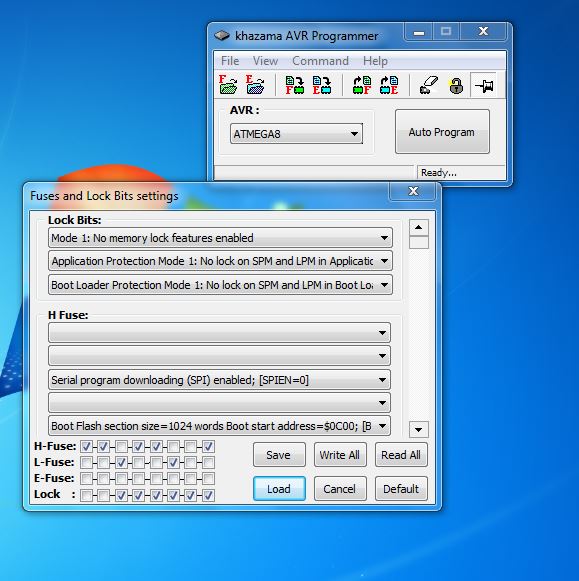Toggle the third H-Fuse bit checkbox
The image size is (579, 581).
[121, 446]
